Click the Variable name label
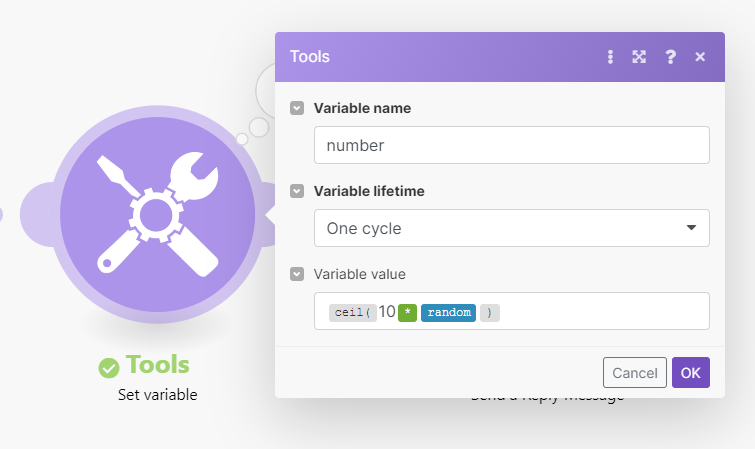Viewport: 755px width, 449px height. pos(363,108)
